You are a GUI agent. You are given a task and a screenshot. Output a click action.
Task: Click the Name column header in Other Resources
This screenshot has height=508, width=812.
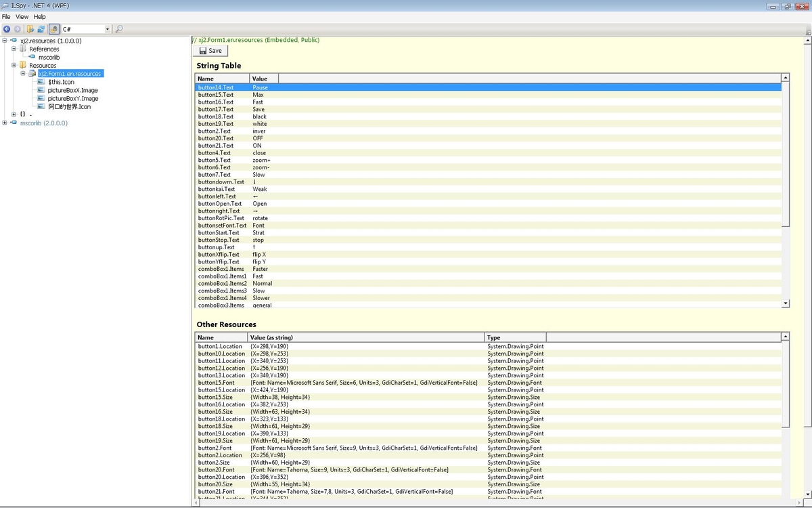point(221,337)
